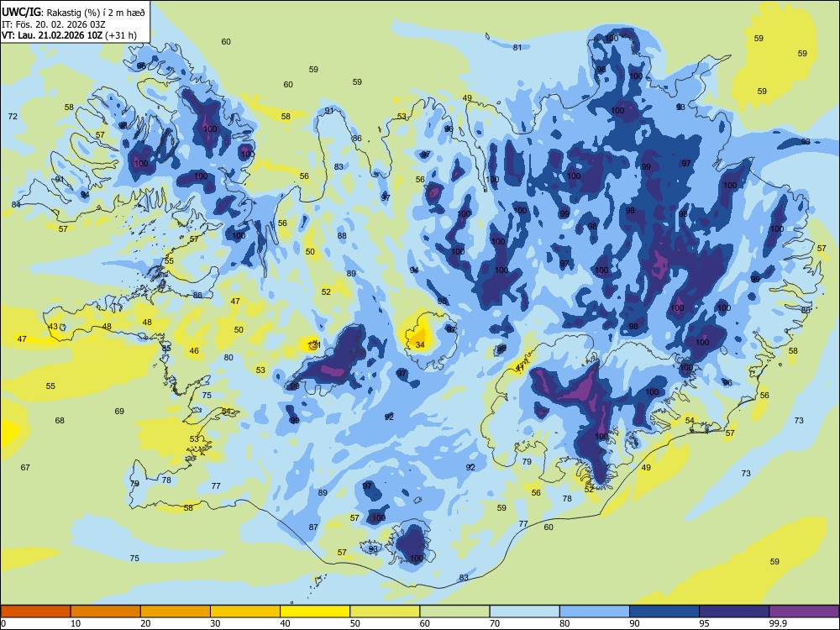Click the '34' humidity value on the map
Image resolution: width=840 pixels, height=630 pixels.
(420, 344)
